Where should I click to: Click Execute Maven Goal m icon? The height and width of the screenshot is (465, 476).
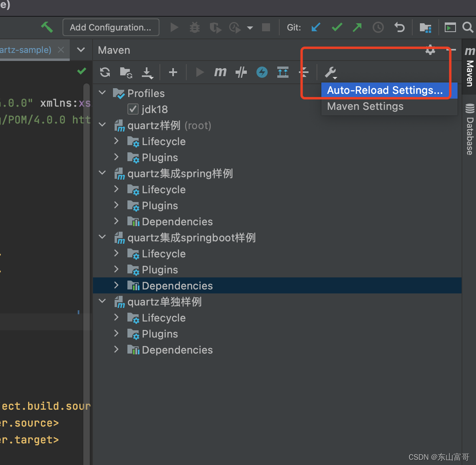click(220, 72)
